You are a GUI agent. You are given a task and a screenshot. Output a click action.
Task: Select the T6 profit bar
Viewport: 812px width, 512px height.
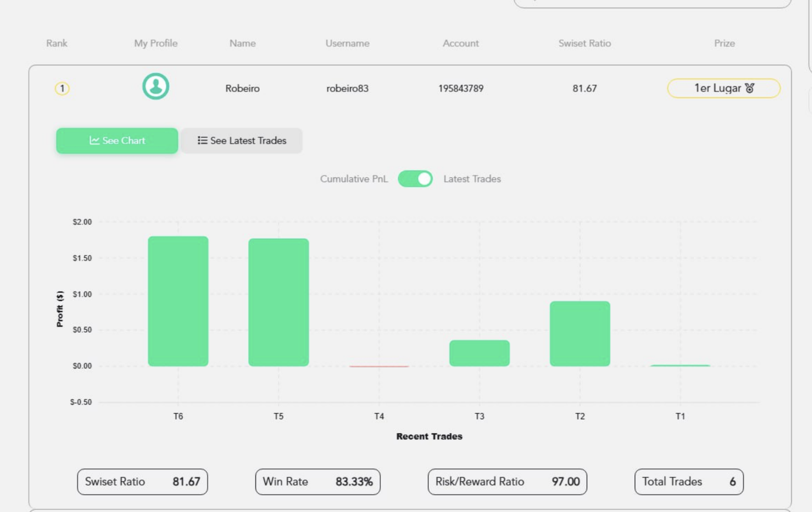coord(178,302)
